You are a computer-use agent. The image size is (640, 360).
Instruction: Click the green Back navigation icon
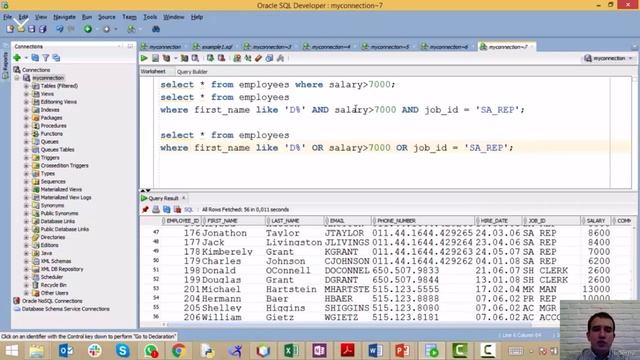pos(88,29)
